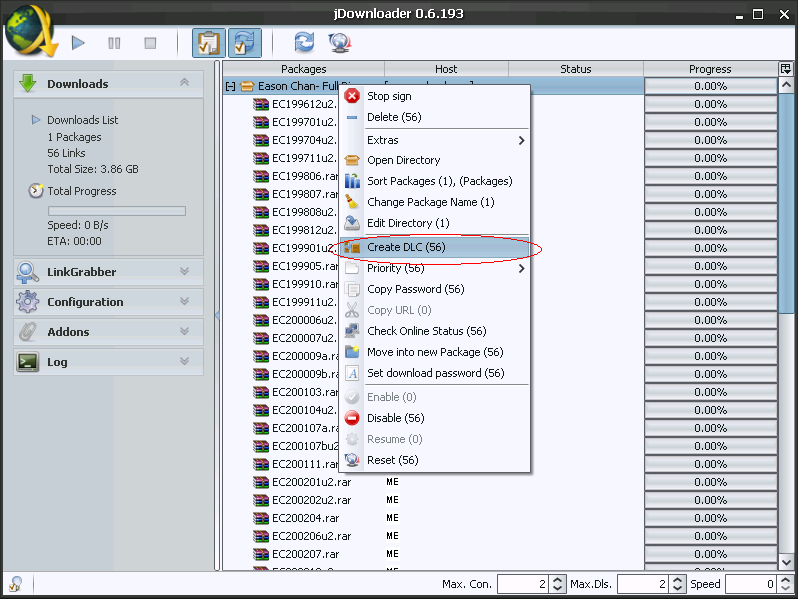Click the LinkGrabber magnifier icon
This screenshot has width=798, height=599.
27,272
